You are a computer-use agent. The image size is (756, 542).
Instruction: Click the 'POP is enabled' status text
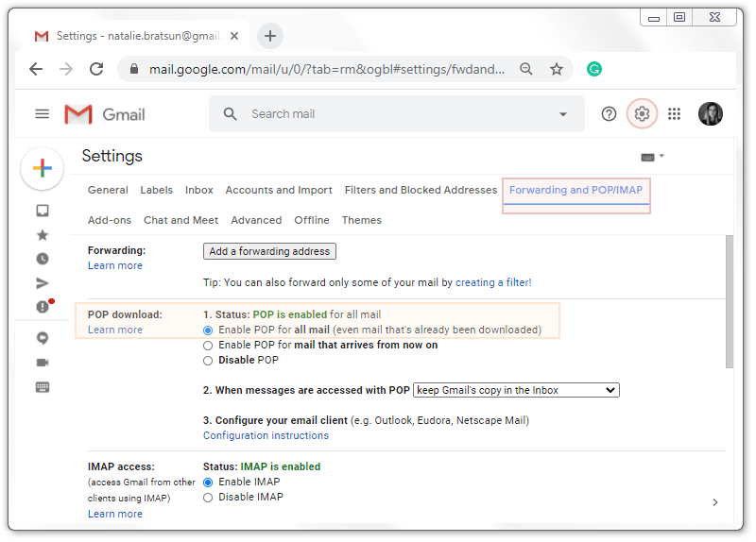pyautogui.click(x=290, y=314)
